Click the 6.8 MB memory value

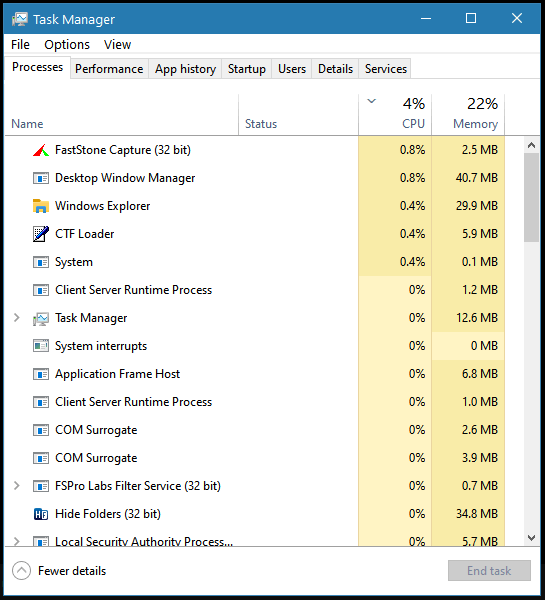pyautogui.click(x=480, y=374)
